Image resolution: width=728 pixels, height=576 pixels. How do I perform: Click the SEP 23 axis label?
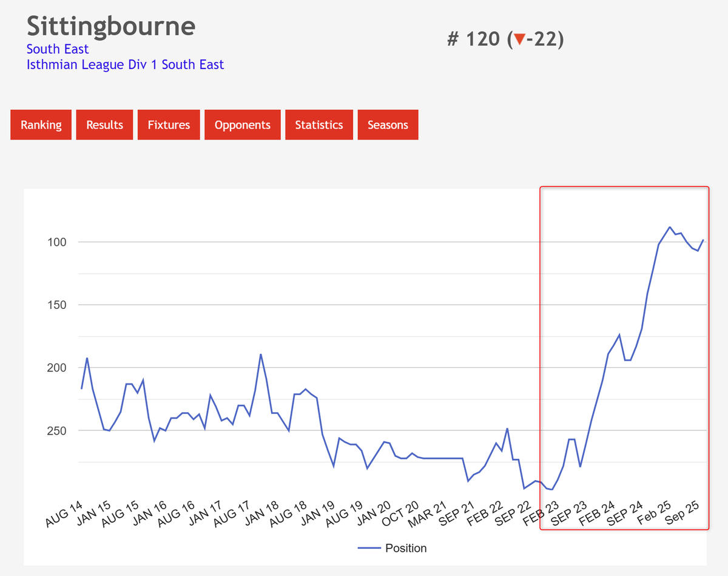point(568,513)
